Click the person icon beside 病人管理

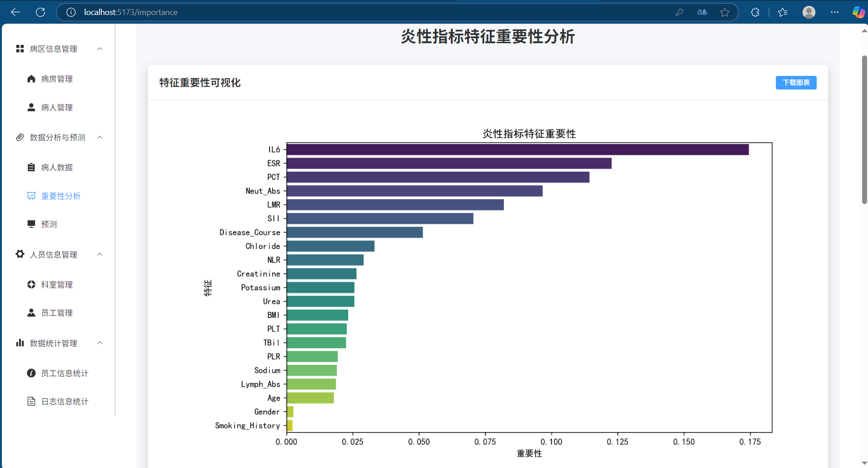[x=31, y=107]
